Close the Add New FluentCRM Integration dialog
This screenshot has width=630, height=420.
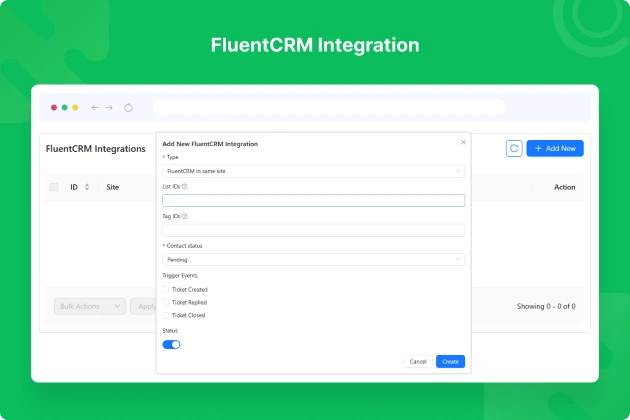(463, 142)
